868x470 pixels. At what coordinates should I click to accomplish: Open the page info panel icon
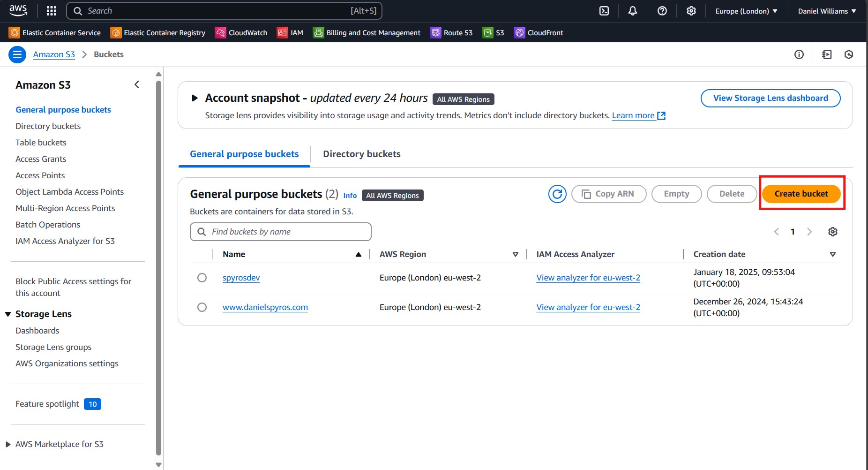(799, 54)
